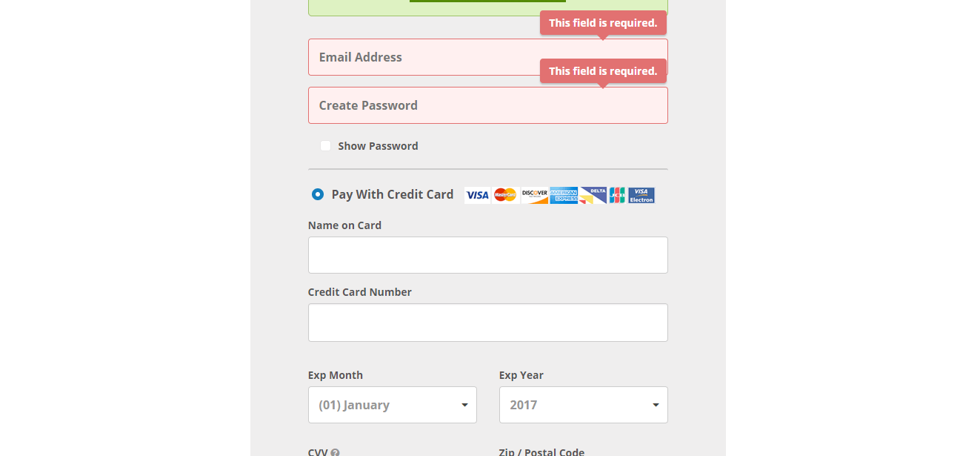Click into the Name on Card field
The height and width of the screenshot is (456, 980).
tap(487, 255)
